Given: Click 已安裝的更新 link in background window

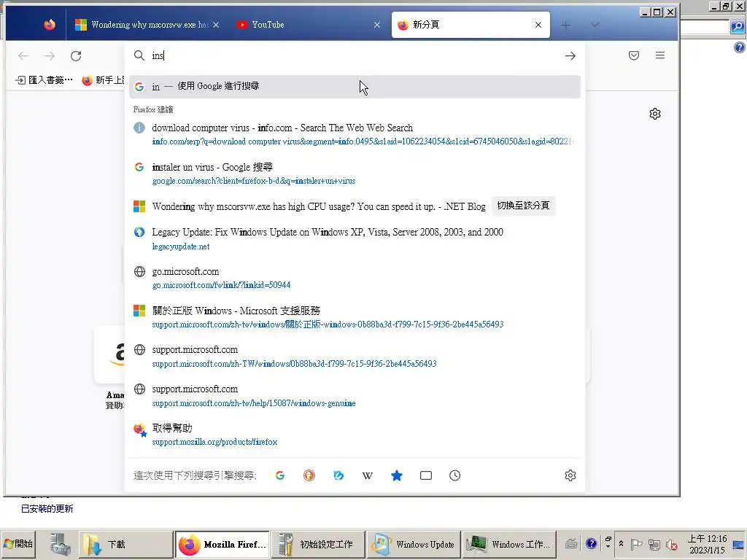Looking at the screenshot, I should (47, 508).
